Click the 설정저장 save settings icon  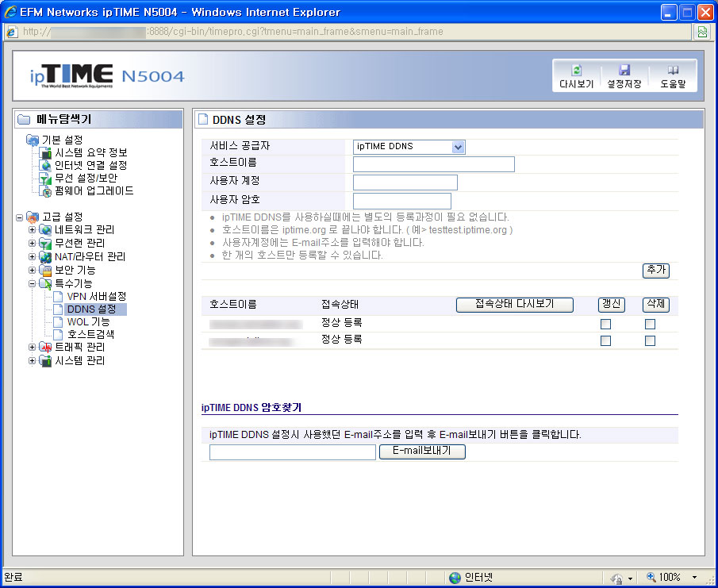pyautogui.click(x=624, y=70)
